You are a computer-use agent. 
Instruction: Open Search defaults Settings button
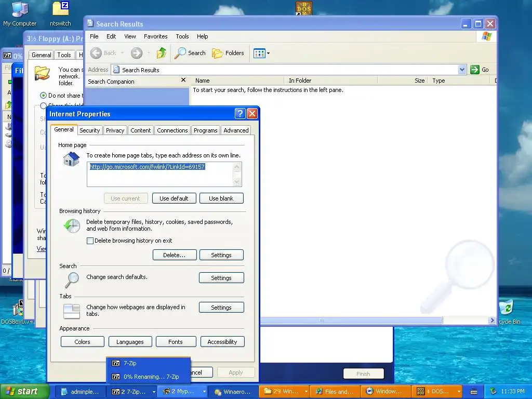(221, 278)
